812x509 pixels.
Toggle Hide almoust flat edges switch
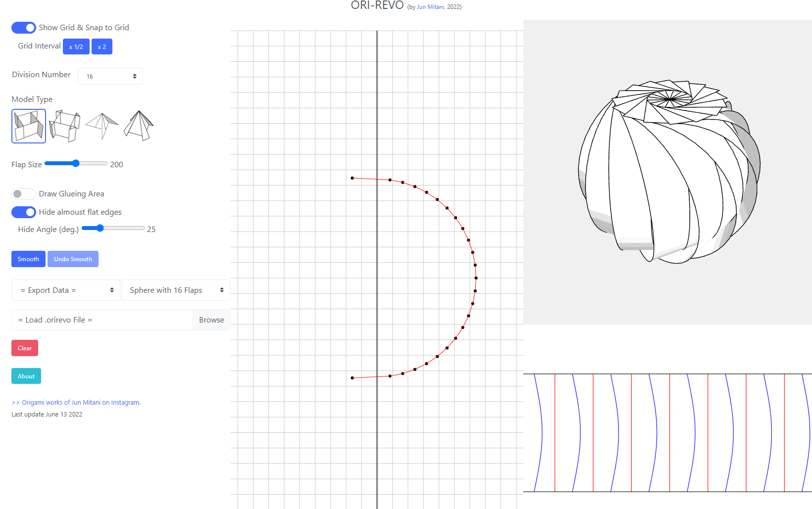[24, 212]
